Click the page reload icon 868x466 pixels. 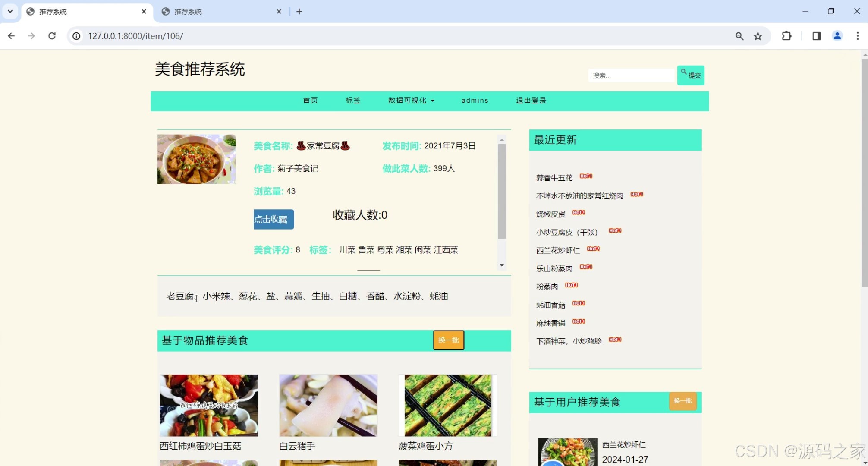52,36
